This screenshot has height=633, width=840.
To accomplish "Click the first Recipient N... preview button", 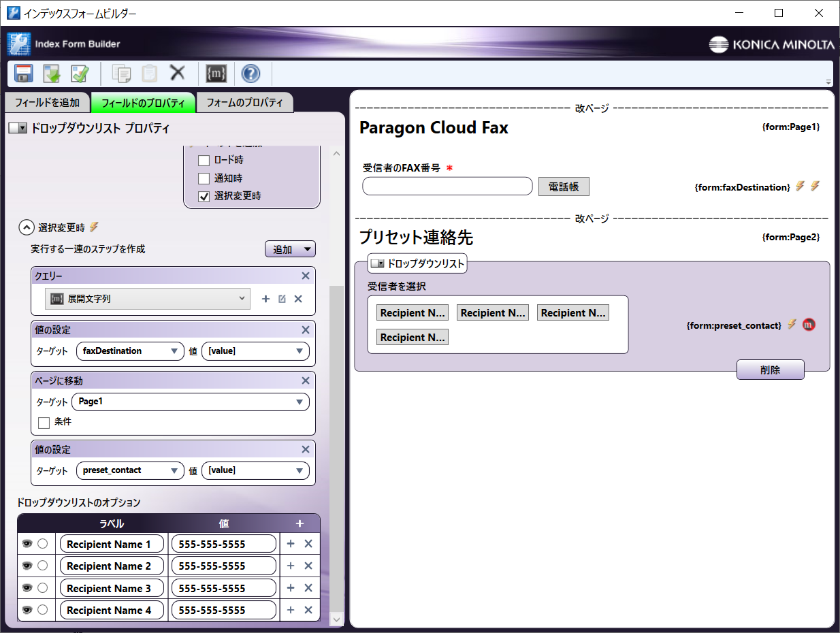I will (413, 313).
